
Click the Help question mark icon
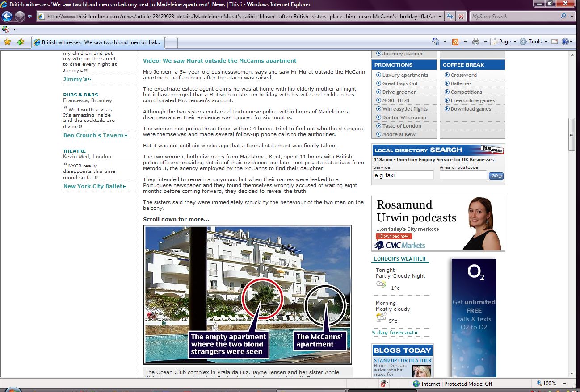(565, 42)
